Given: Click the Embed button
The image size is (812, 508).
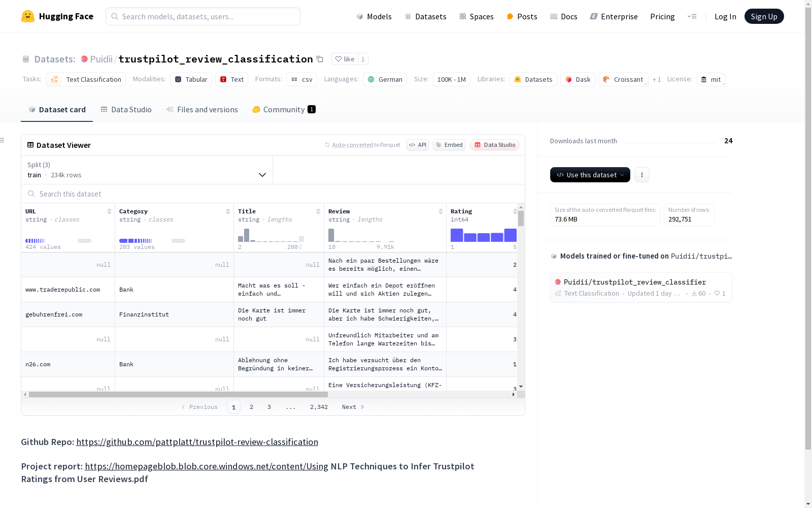Looking at the screenshot, I should click(449, 145).
